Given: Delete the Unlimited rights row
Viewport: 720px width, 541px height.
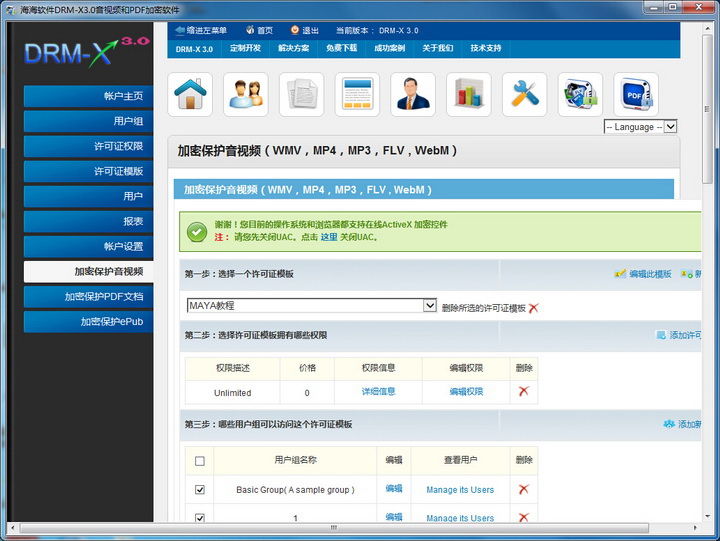Looking at the screenshot, I should 523,391.
